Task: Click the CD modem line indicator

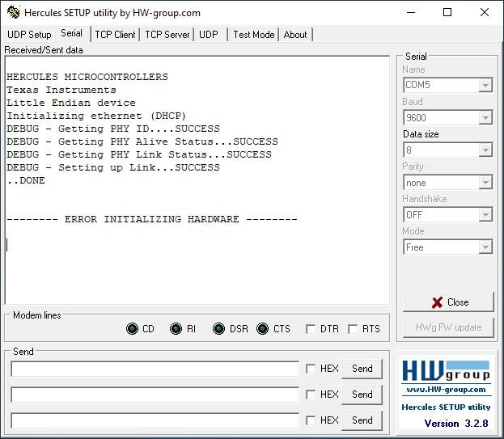Action: tap(132, 328)
